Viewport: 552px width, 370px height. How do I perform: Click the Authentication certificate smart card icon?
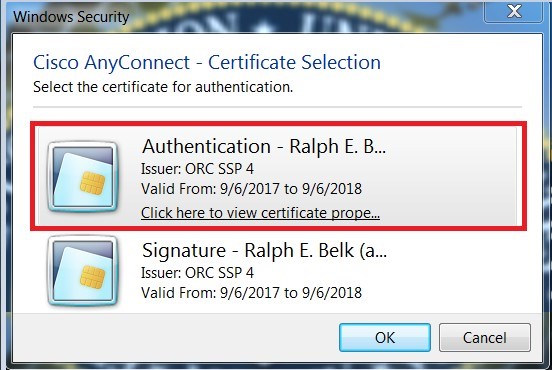82,177
